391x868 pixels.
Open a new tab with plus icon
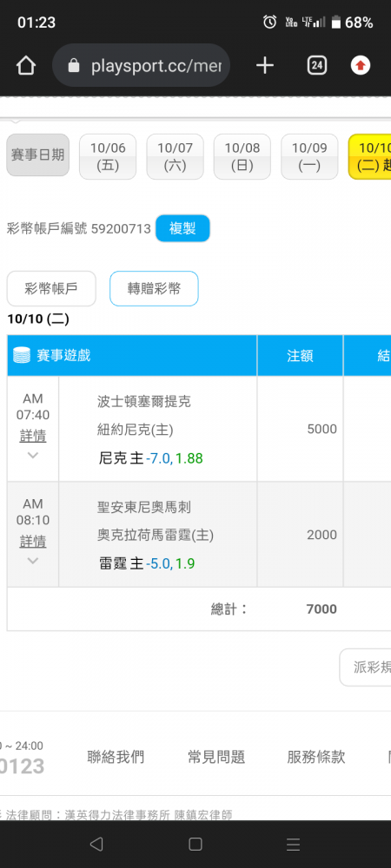pyautogui.click(x=265, y=66)
